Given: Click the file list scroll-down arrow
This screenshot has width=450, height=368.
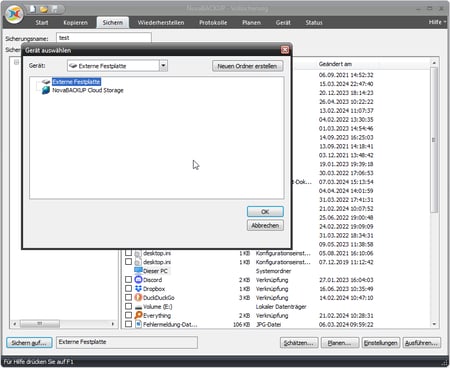Looking at the screenshot, I should (x=434, y=324).
